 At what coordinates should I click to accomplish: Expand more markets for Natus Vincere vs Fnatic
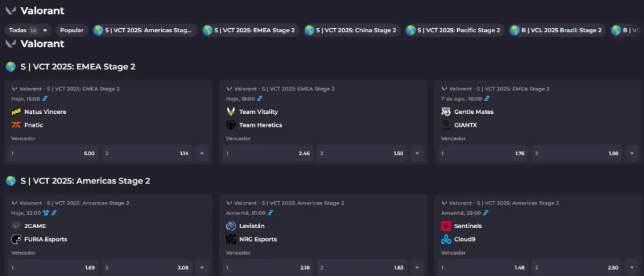tap(202, 153)
